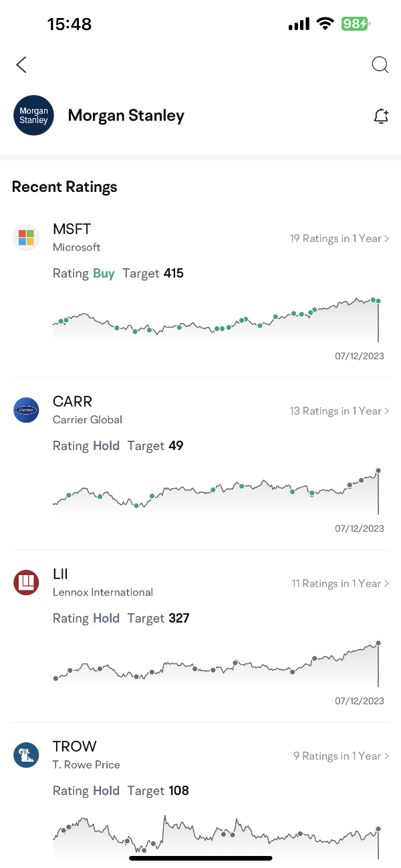Image resolution: width=401 pixels, height=868 pixels.
Task: Tap the back arrow icon
Action: [21, 65]
